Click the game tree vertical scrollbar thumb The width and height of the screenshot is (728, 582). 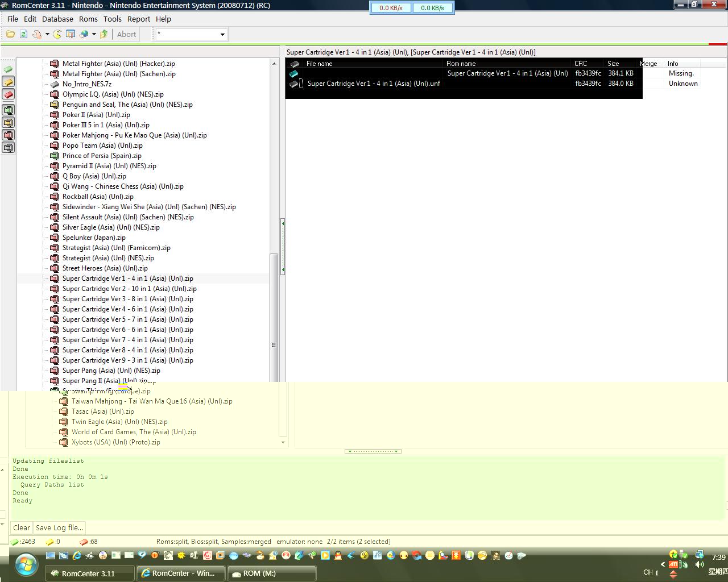coord(274,318)
